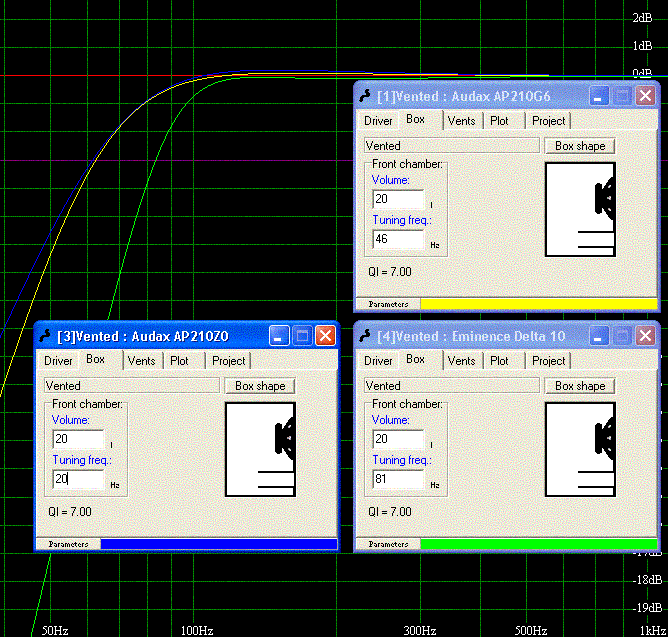Click Box shape button in window [4]

coord(580,386)
